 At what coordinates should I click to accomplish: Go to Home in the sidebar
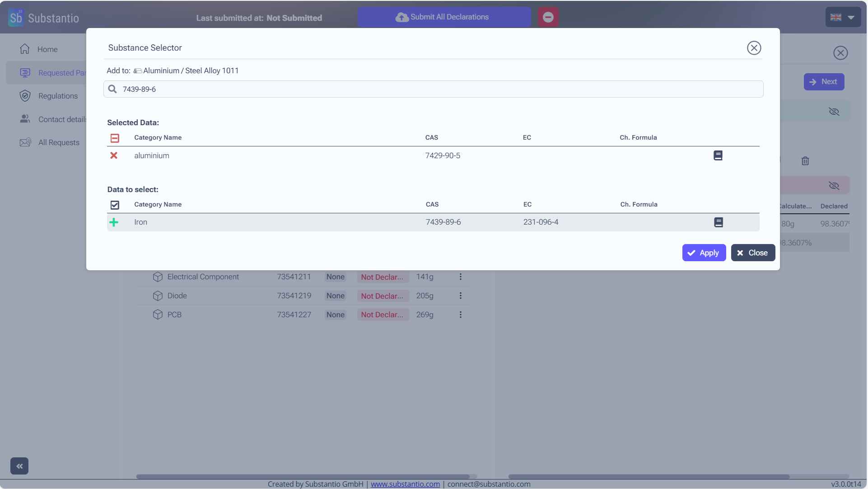tap(47, 49)
